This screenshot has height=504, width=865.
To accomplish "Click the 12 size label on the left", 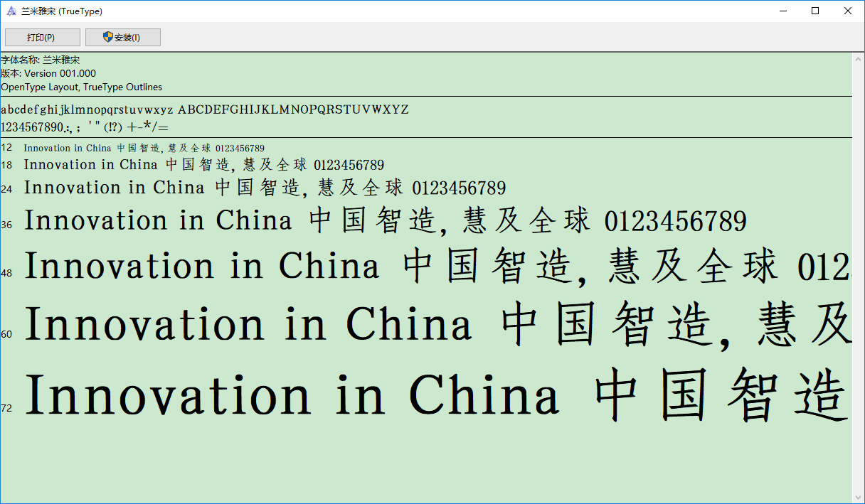I will coord(7,147).
